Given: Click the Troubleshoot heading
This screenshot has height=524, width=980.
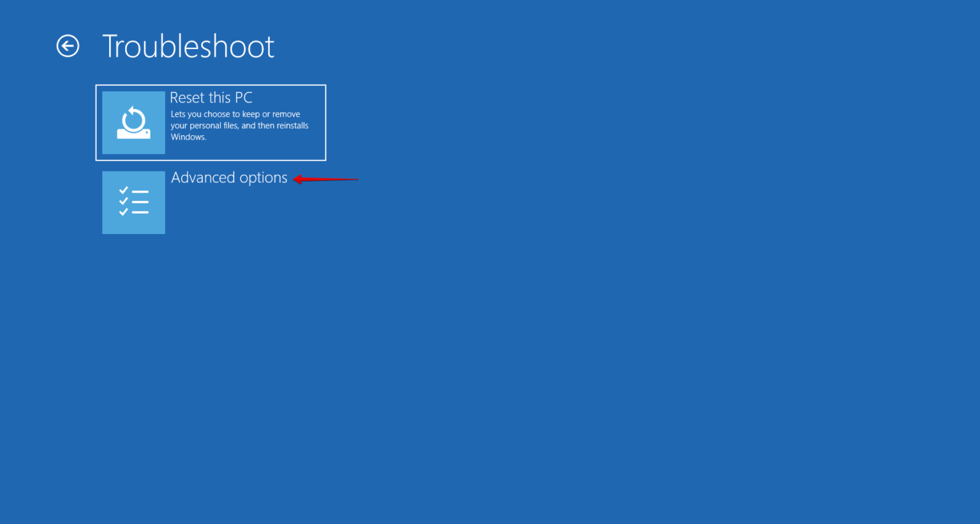Looking at the screenshot, I should (x=188, y=46).
